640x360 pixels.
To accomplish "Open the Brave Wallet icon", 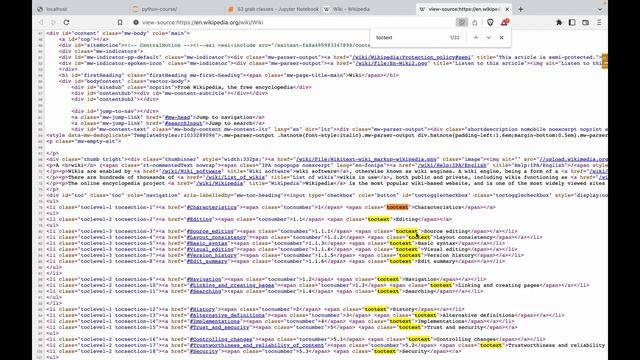I will [585, 22].
